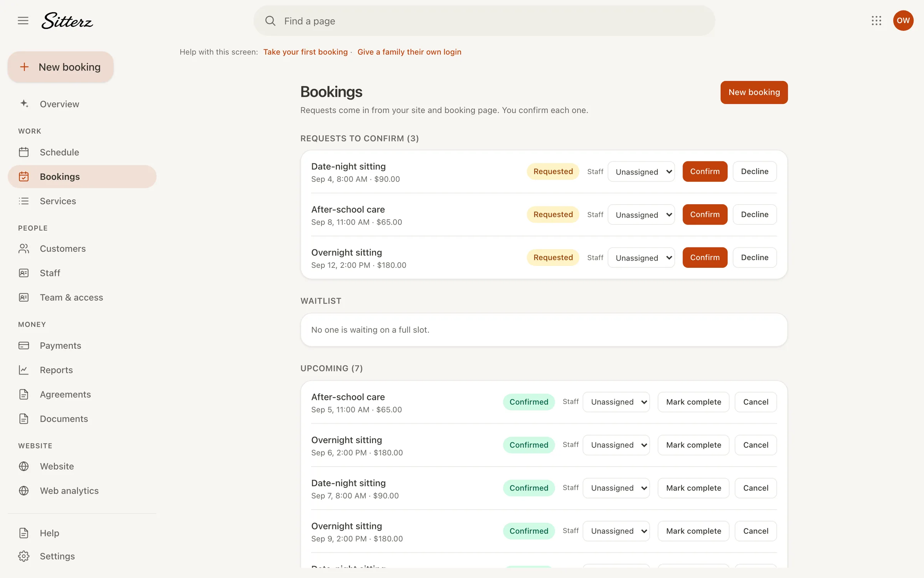Open staff dropdown for After-school care Sep 5
The height and width of the screenshot is (578, 924).
[x=616, y=402]
